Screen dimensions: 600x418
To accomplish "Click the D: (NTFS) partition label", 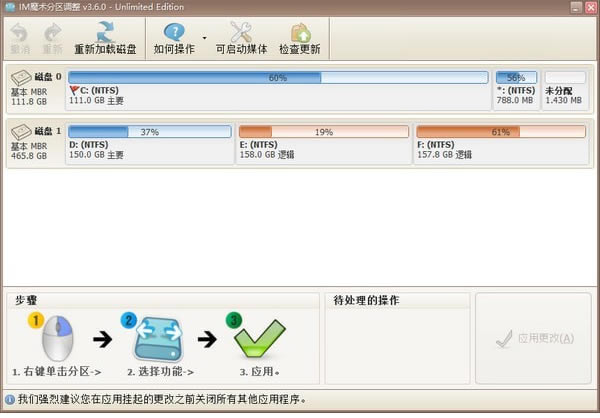I will pos(89,145).
